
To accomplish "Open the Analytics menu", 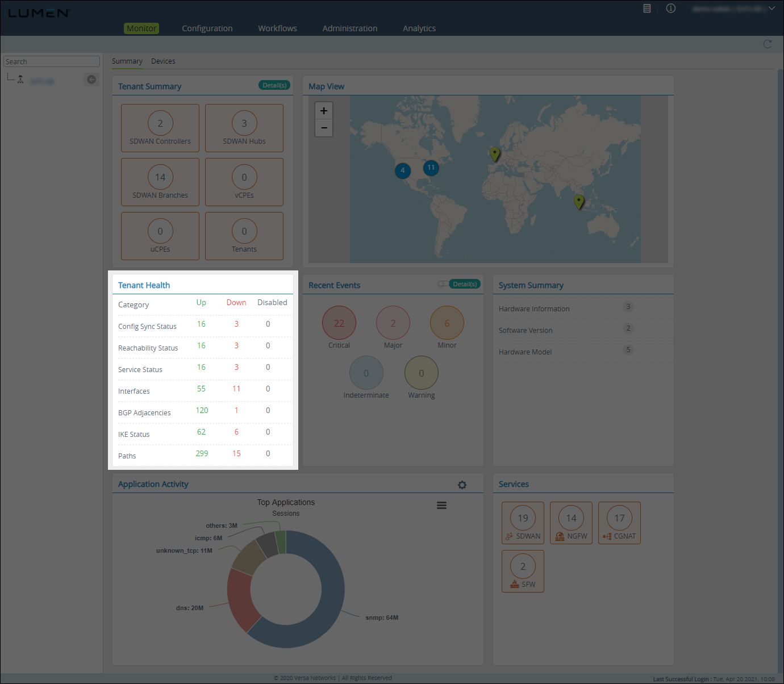I will (419, 28).
